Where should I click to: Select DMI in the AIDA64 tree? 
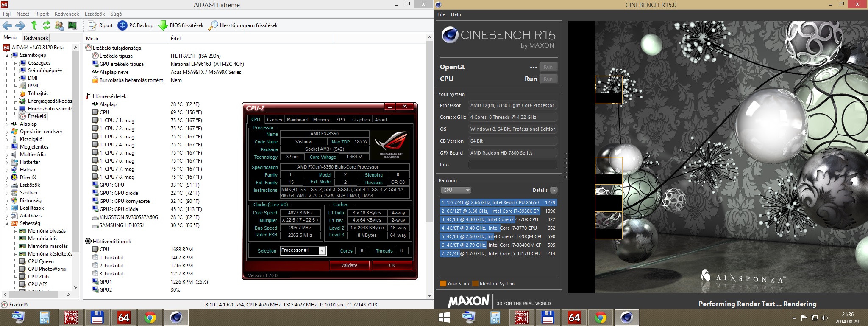coord(33,78)
